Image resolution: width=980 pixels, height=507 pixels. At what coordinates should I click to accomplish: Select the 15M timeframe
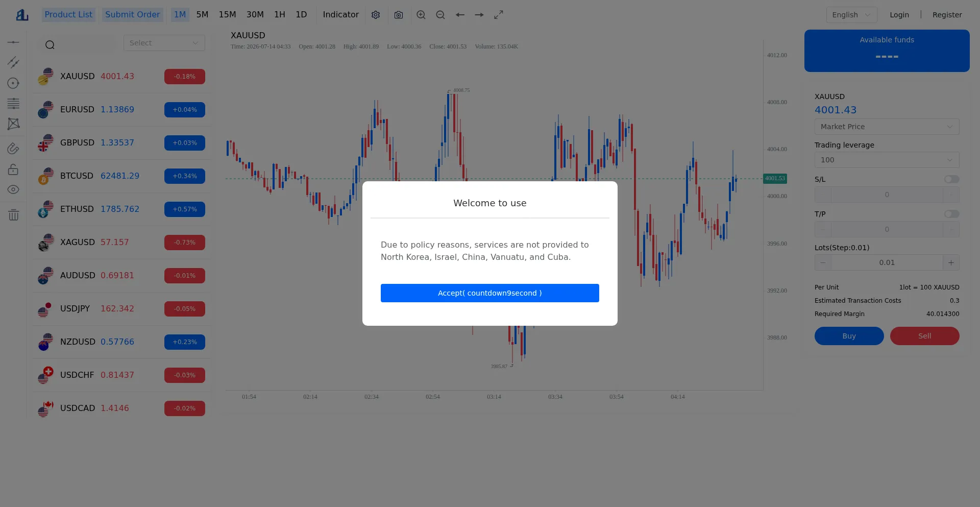tap(227, 15)
